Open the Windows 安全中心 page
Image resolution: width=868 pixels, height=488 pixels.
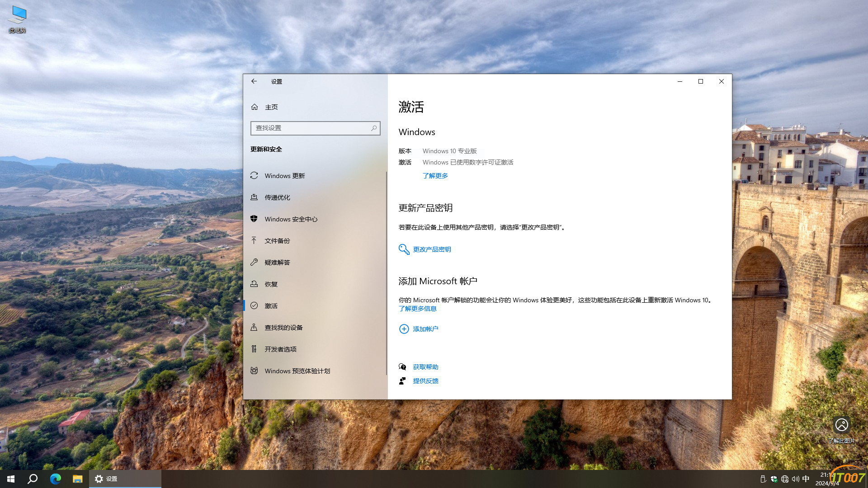point(315,219)
